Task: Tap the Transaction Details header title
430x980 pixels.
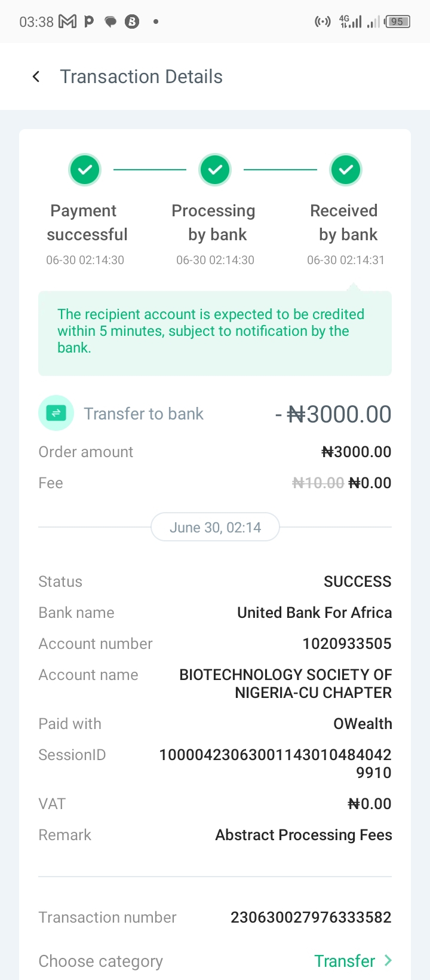Action: [x=141, y=76]
